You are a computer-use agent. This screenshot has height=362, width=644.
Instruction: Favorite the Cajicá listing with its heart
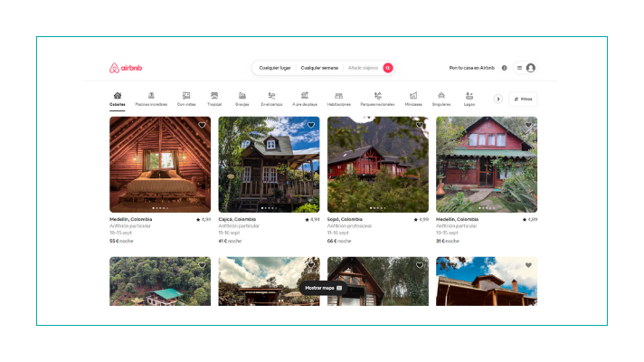click(x=311, y=125)
